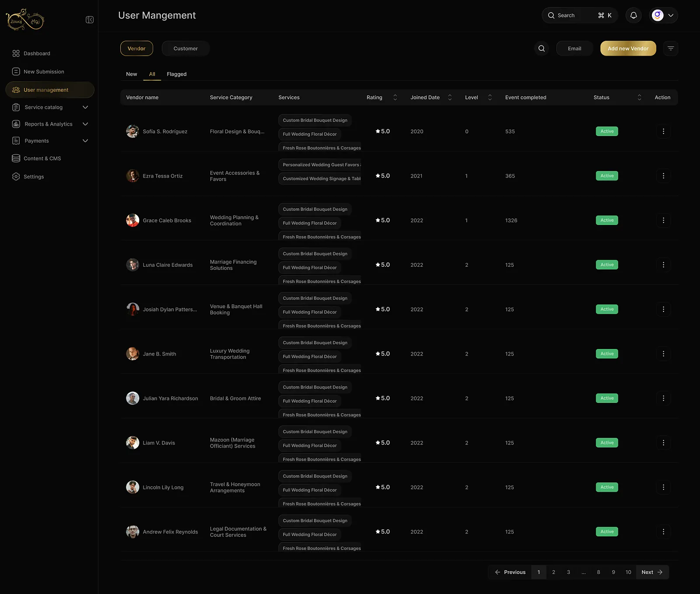Open action menu for Grace Caleb Brooks
This screenshot has height=594, width=700.
click(x=663, y=220)
